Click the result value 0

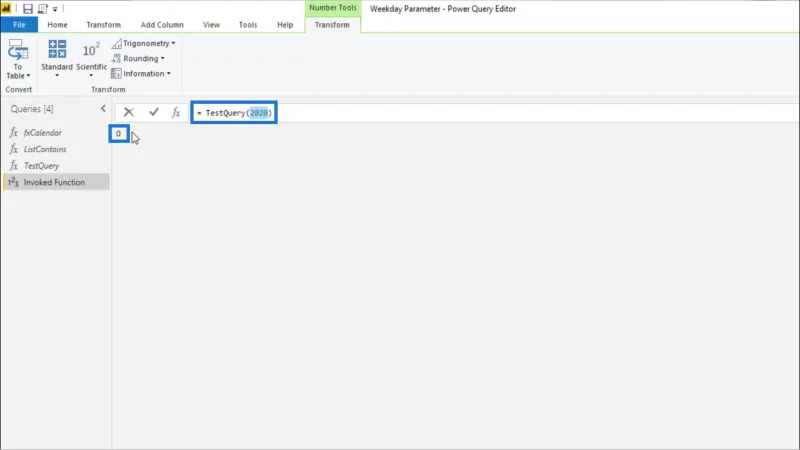pyautogui.click(x=118, y=134)
